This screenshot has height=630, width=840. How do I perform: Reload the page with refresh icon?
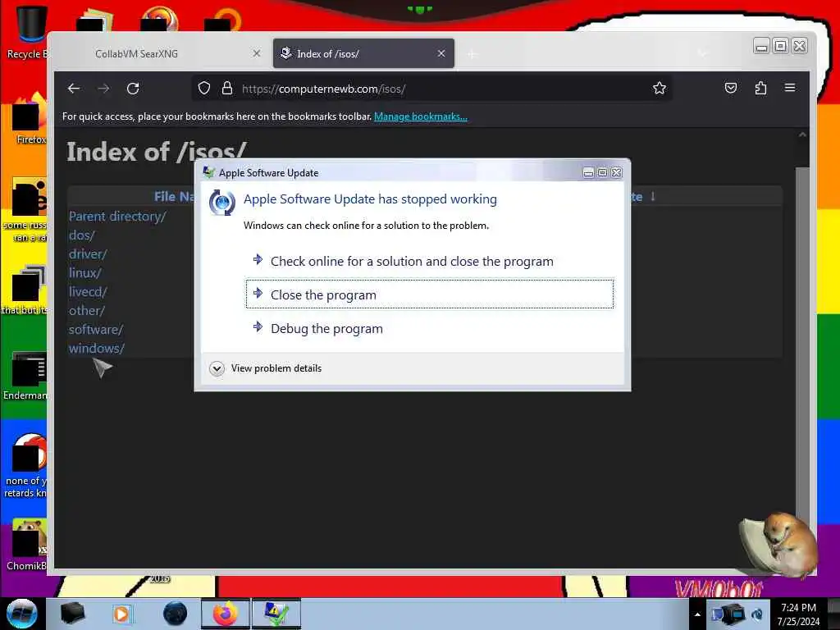coord(133,89)
